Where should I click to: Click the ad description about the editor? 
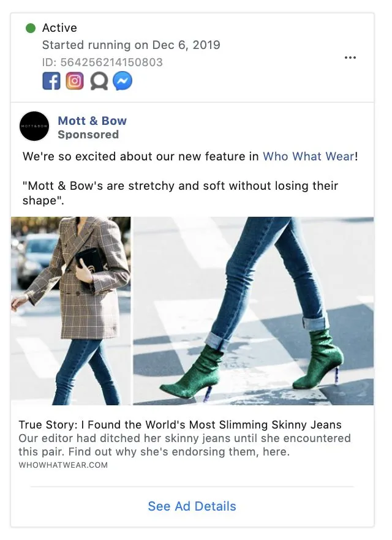click(184, 445)
